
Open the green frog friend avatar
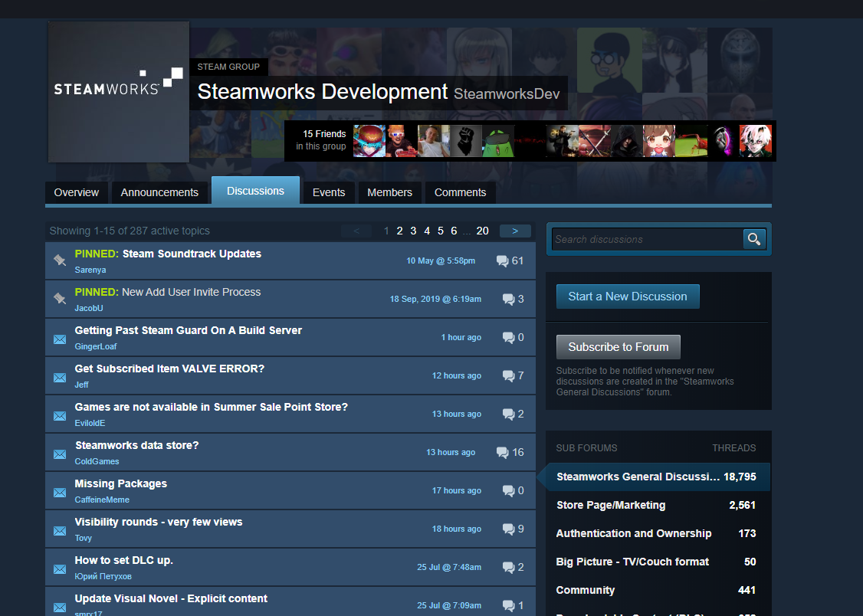pos(498,141)
